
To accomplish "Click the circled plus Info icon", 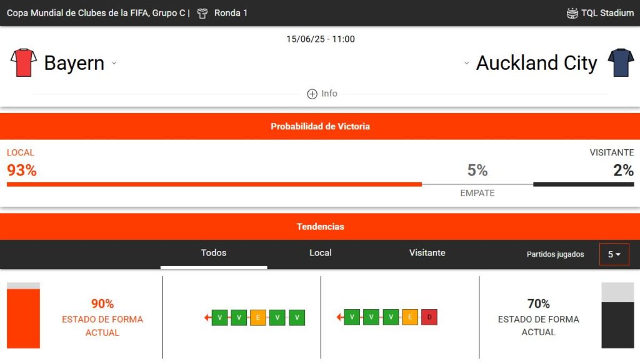I will (x=312, y=94).
